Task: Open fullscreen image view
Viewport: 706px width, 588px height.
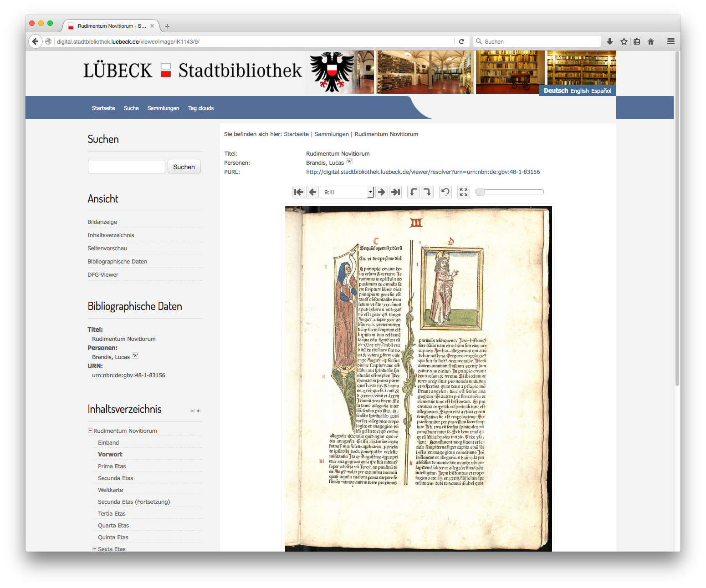Action: [464, 192]
